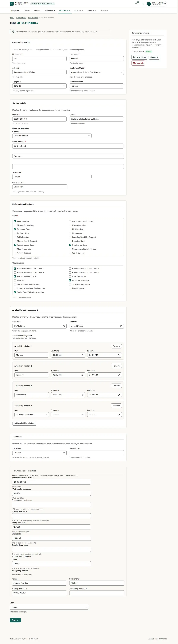Screen dimensions: 178x644
Task: Click clock icon in Tuesday start time
Action: click(x=82, y=375)
